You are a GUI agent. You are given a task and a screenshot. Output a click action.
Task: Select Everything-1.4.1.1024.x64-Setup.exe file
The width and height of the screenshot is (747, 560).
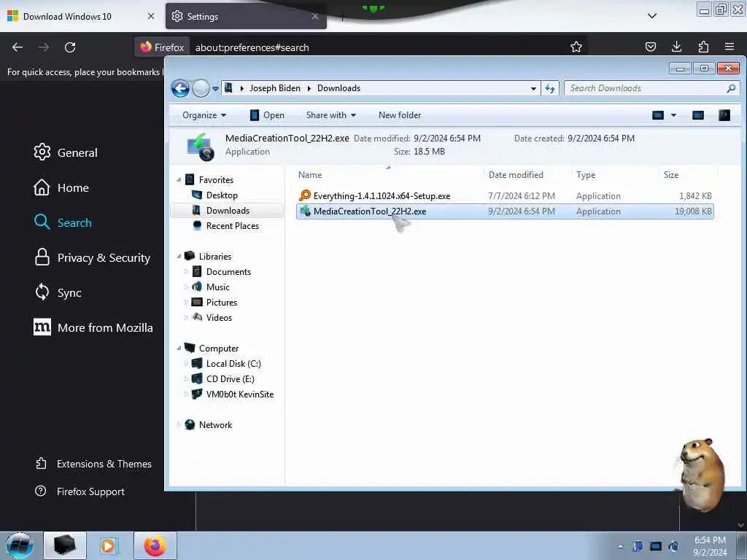505,195
